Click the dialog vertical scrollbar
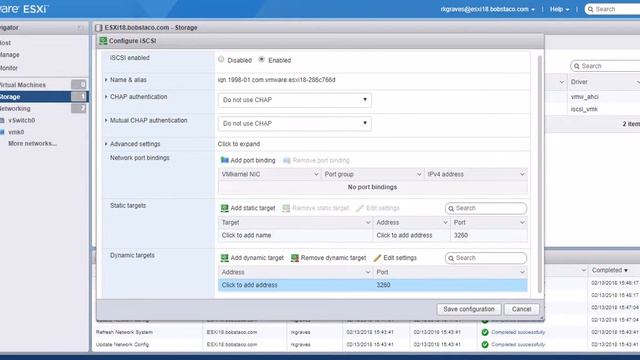This screenshot has height=360, width=640. tap(540, 173)
